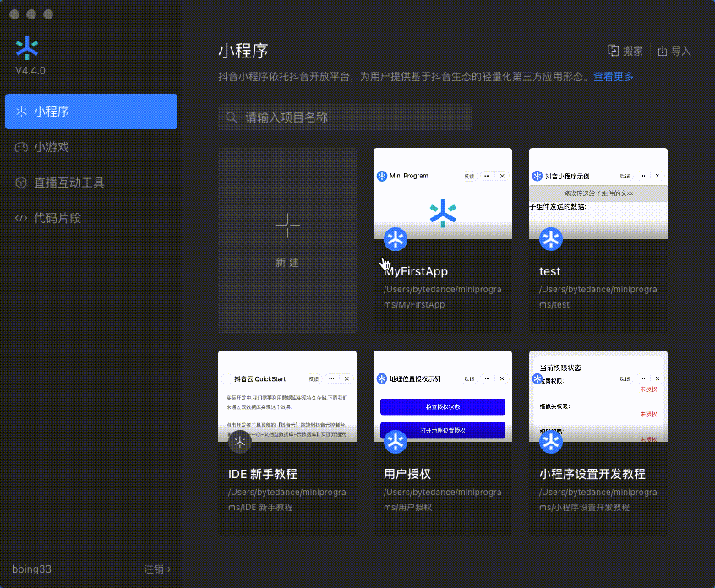
Task: Click the 小程序设置开发教程 path text
Action: tap(598, 500)
